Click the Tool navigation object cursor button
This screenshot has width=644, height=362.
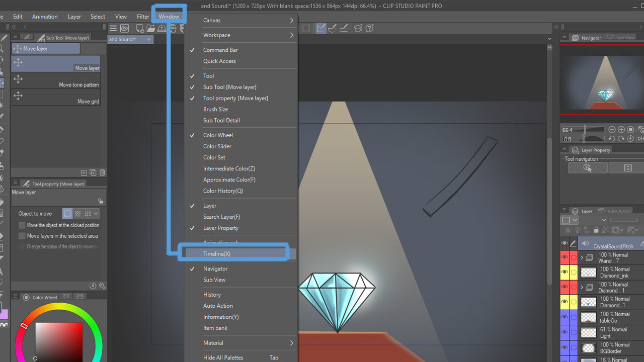588,168
